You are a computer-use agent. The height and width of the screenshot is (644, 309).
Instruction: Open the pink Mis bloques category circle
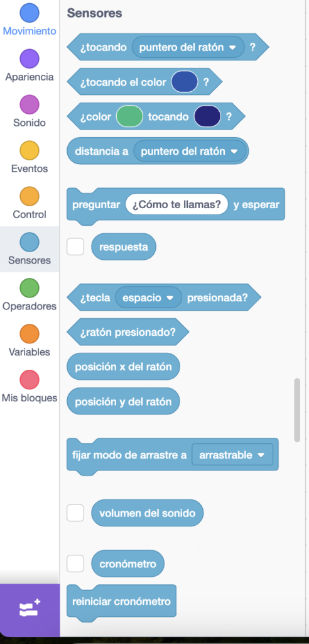(30, 380)
